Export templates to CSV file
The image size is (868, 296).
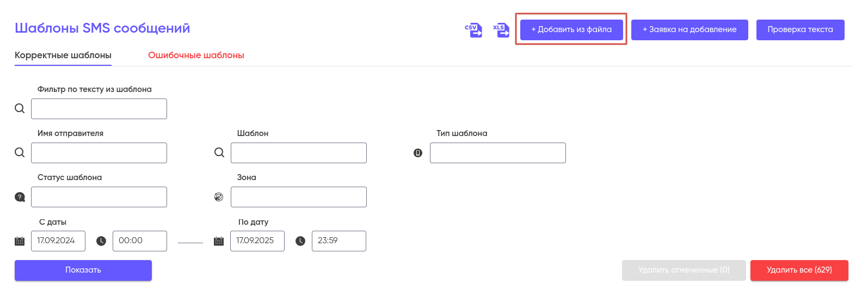coord(473,30)
